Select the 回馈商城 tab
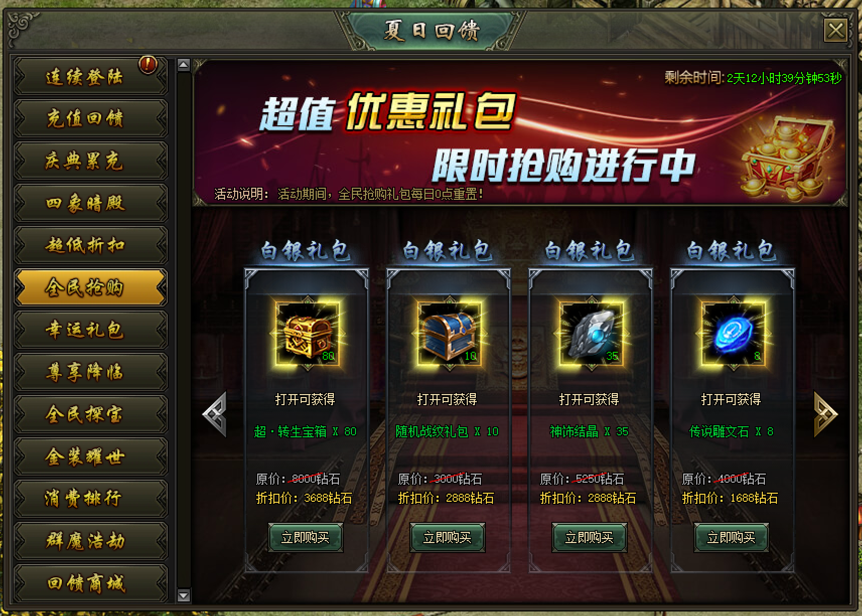Viewport: 862px width, 616px height. click(x=91, y=584)
